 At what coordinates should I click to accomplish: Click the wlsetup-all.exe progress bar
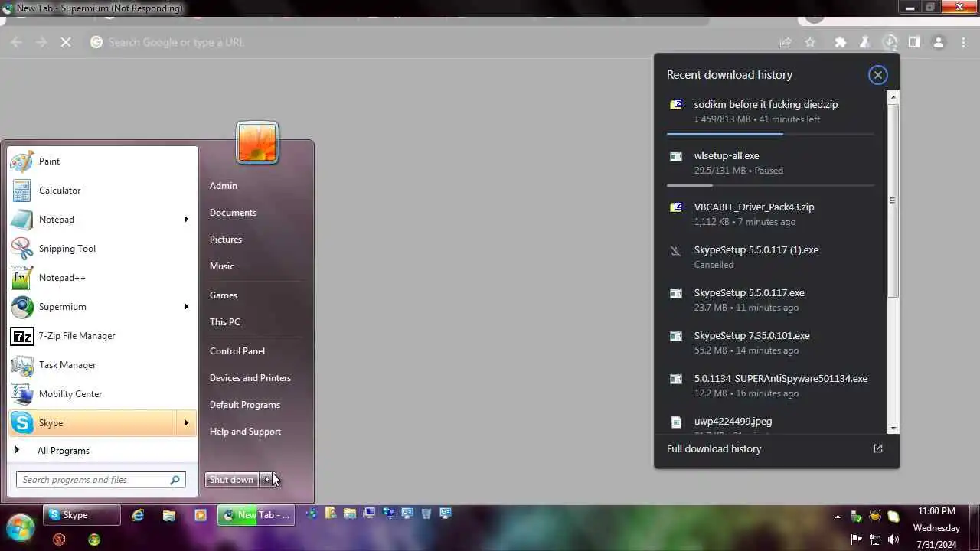click(x=770, y=185)
